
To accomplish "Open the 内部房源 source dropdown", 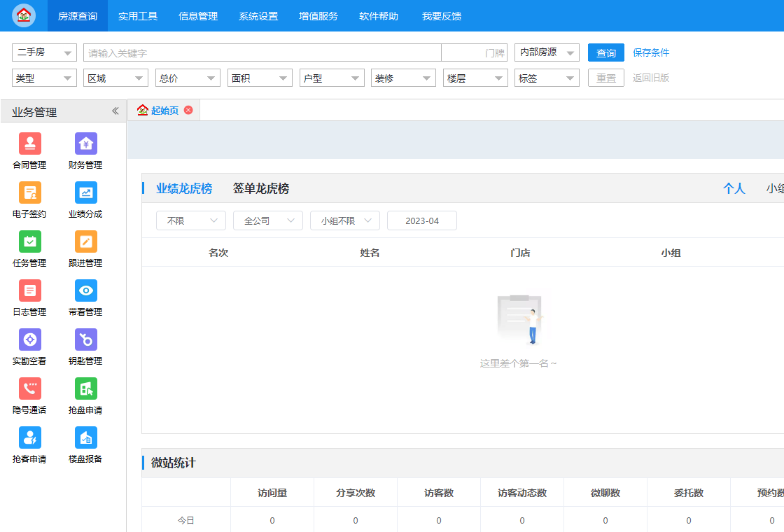I will [x=547, y=52].
